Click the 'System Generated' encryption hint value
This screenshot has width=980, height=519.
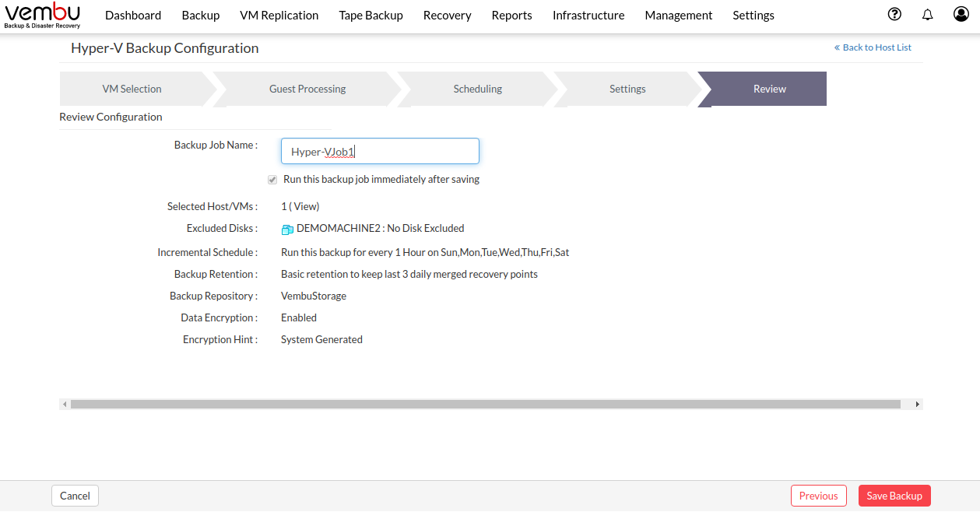pos(321,339)
